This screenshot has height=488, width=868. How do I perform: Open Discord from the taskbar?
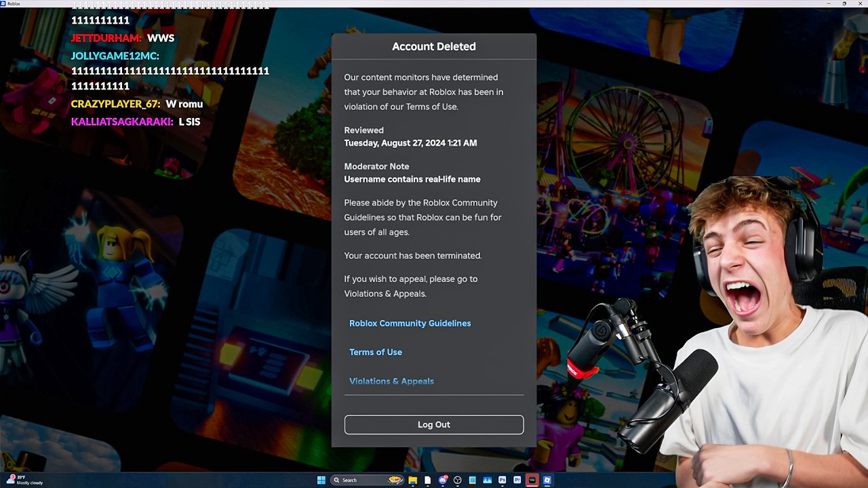pyautogui.click(x=442, y=481)
